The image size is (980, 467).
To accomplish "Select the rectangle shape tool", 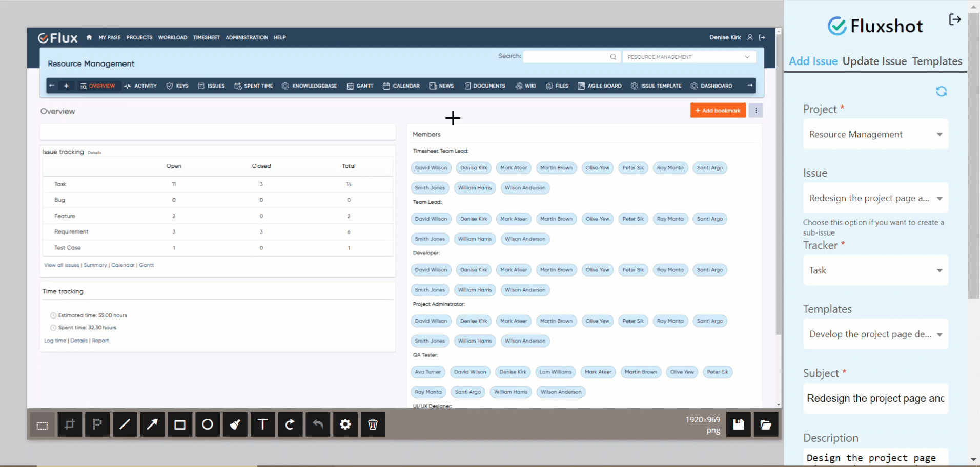I will (180, 424).
